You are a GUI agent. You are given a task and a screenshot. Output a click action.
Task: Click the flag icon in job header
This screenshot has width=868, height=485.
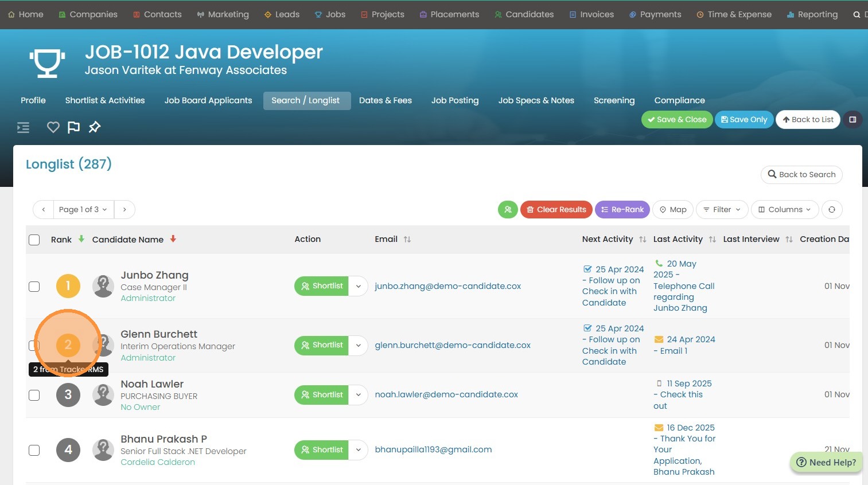73,127
